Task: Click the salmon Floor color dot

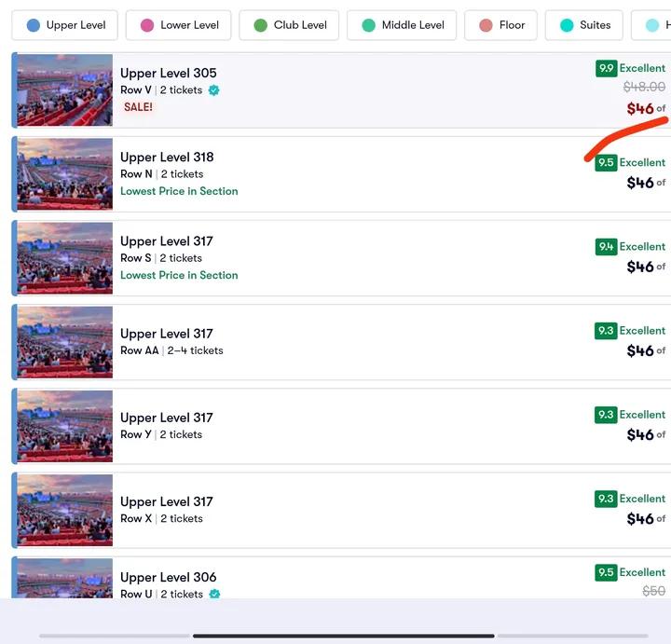Action: 486,25
